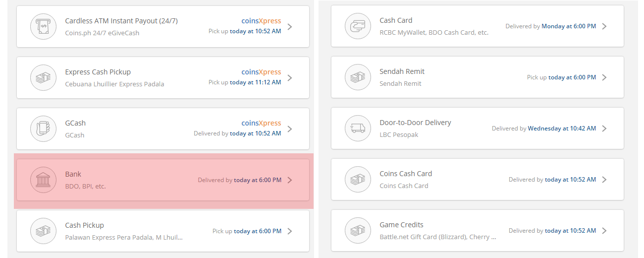Click the Coins Cash Card icon
Image resolution: width=644 pixels, height=258 pixels.
click(358, 180)
